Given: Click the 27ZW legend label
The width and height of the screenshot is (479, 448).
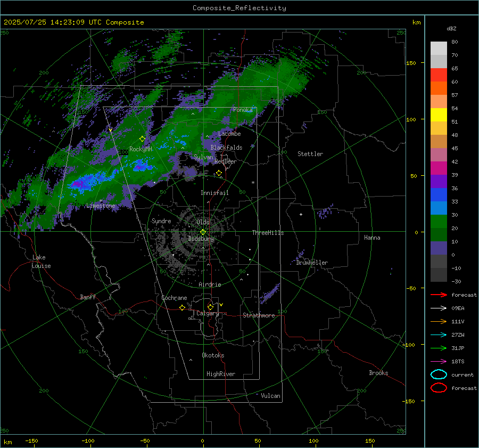Looking at the screenshot, I should (458, 335).
